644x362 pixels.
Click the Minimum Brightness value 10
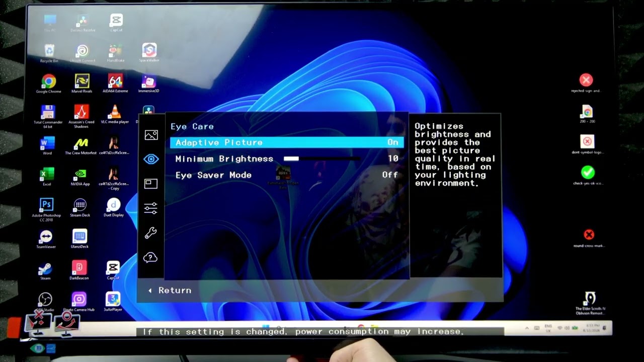(393, 159)
